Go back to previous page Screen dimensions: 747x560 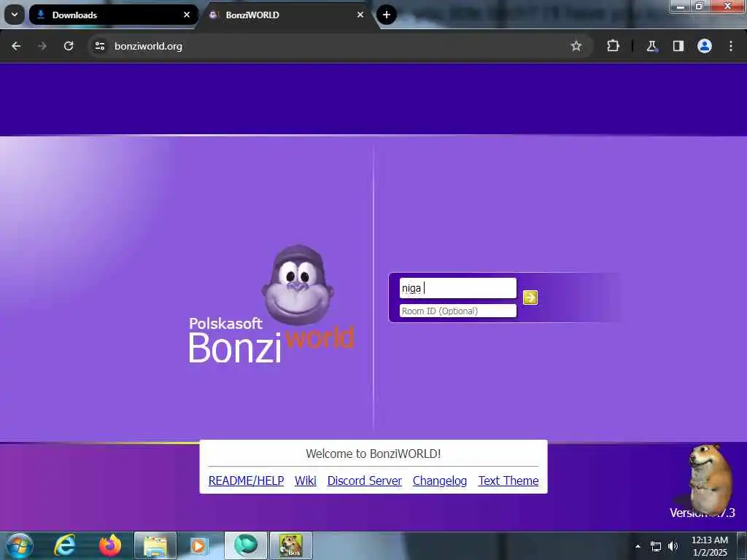[x=16, y=46]
